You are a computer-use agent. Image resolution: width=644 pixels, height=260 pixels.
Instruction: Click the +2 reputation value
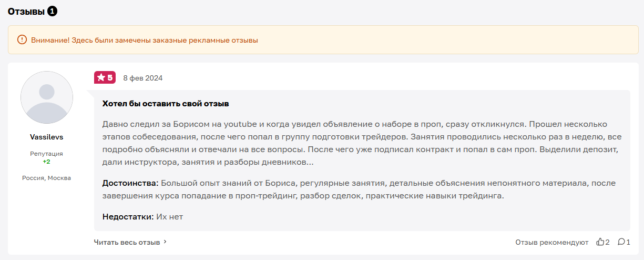click(47, 162)
